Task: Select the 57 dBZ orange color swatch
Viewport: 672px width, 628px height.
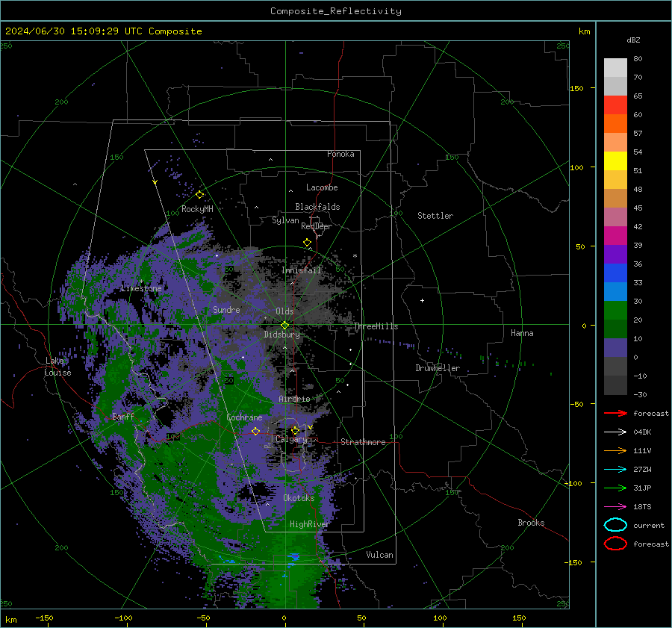Action: pyautogui.click(x=615, y=124)
